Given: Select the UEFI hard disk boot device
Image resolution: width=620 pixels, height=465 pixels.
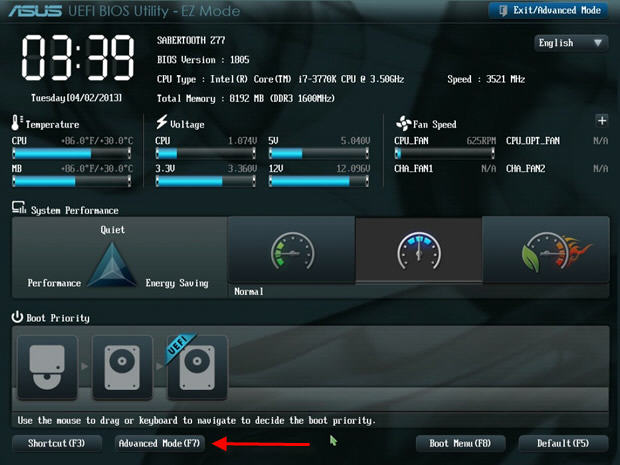Looking at the screenshot, I should 197,367.
